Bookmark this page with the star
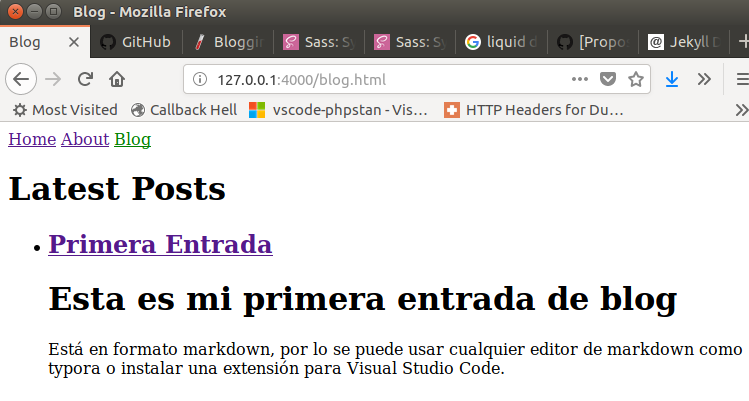749x401 pixels. point(636,79)
